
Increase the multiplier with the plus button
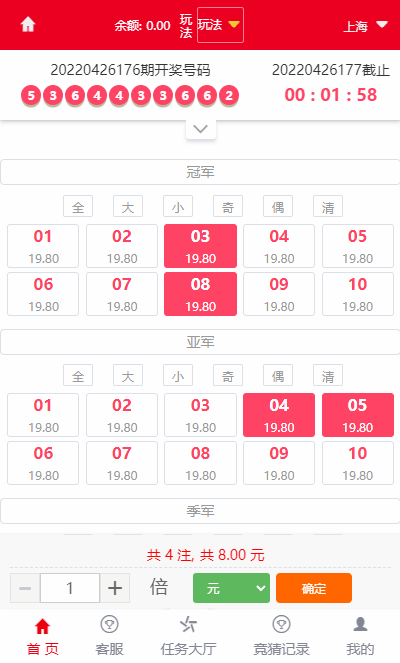click(115, 588)
